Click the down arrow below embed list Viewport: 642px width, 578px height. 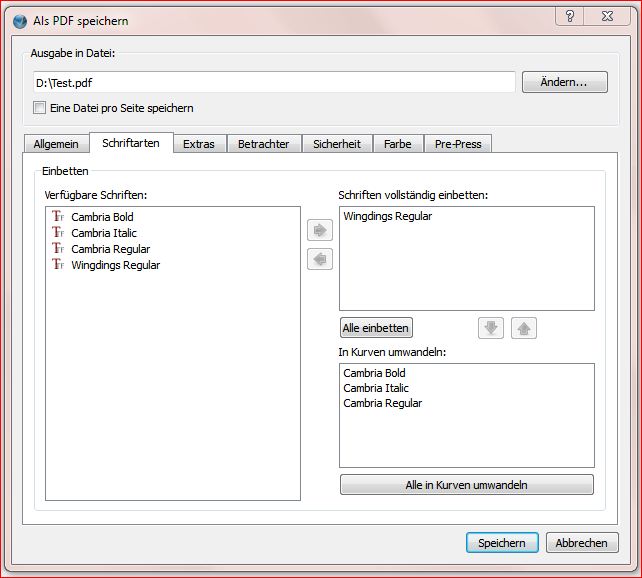click(x=490, y=328)
